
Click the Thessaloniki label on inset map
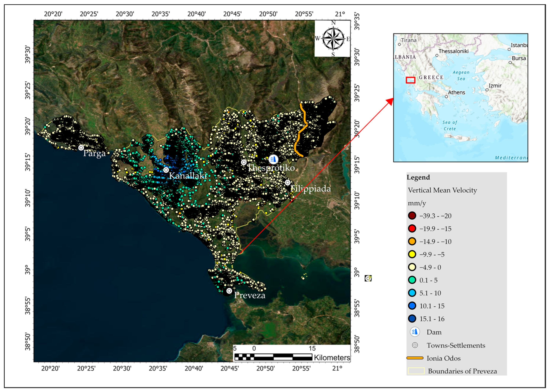(x=453, y=51)
